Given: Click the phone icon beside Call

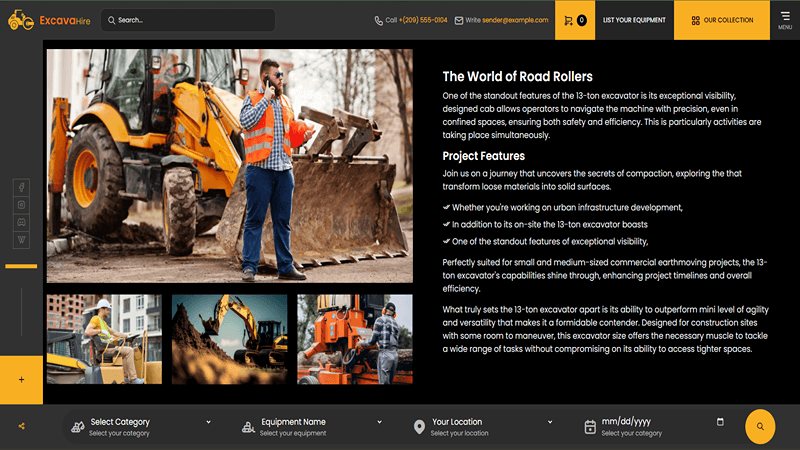Looking at the screenshot, I should [x=379, y=20].
